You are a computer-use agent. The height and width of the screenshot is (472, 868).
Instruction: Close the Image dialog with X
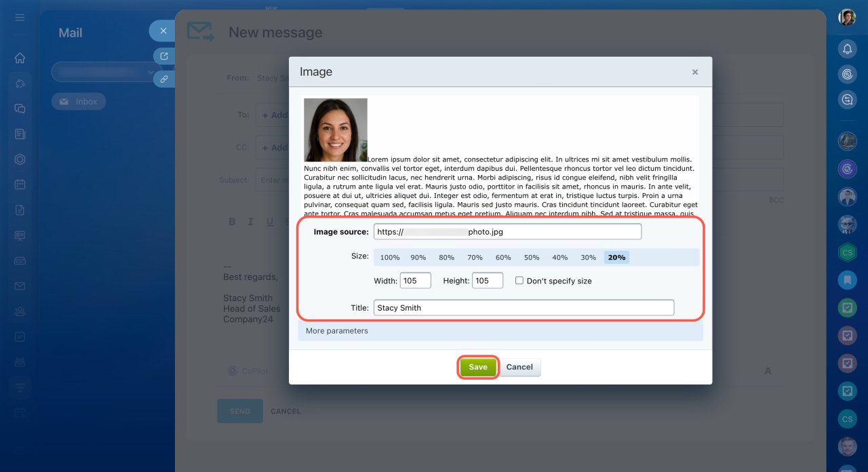tap(695, 72)
